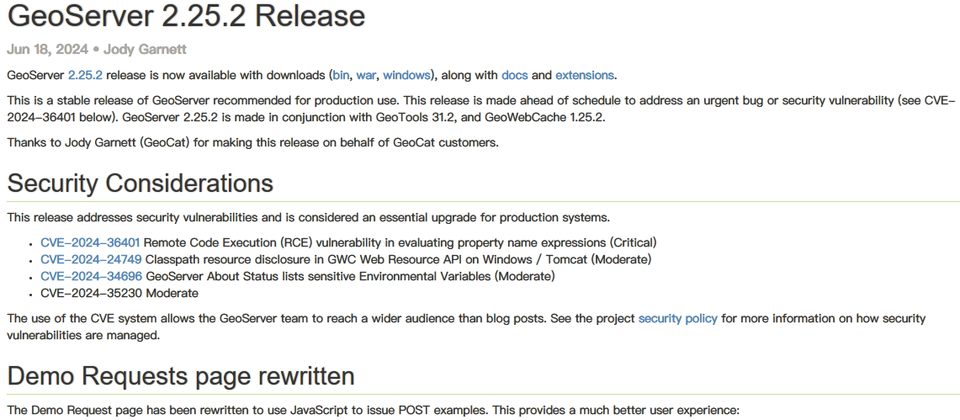The image size is (960, 420).
Task: Download the bin package link
Action: click(341, 75)
